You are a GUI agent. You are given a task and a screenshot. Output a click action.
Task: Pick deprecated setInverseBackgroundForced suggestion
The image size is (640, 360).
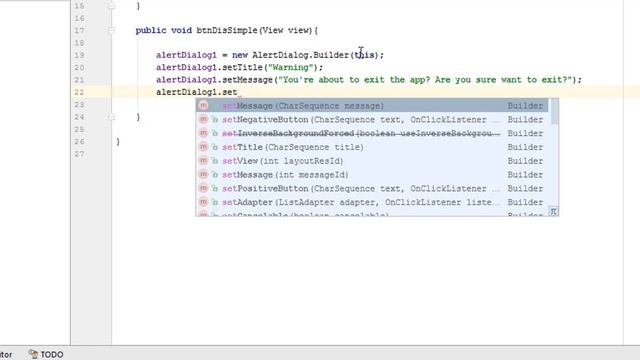coord(372,133)
